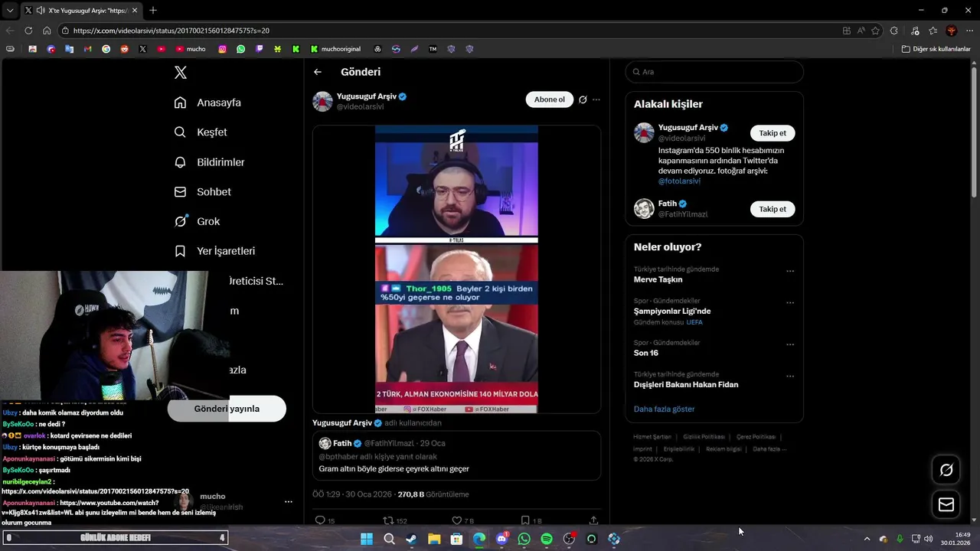
Task: Open mucho YouTube bookmark
Action: pyautogui.click(x=191, y=49)
